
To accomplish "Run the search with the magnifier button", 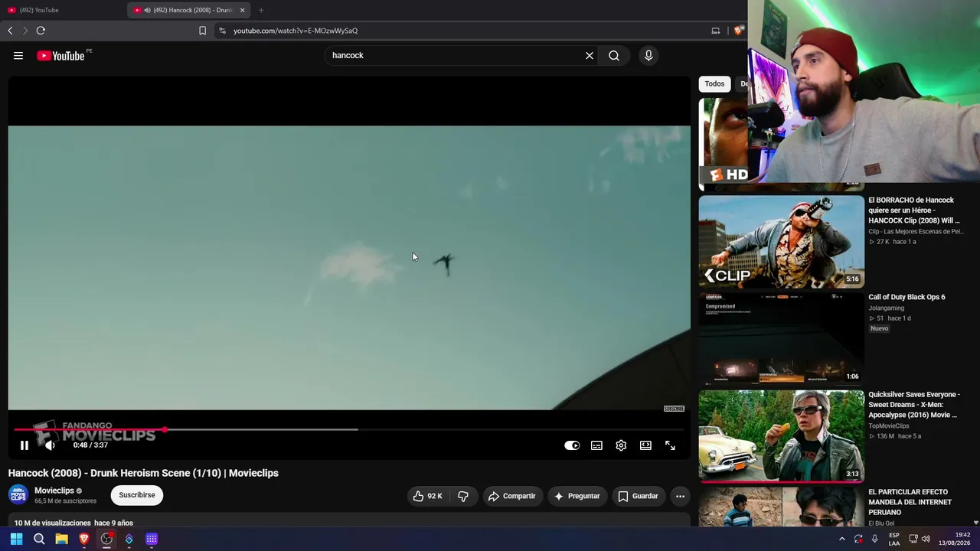I will pos(614,55).
